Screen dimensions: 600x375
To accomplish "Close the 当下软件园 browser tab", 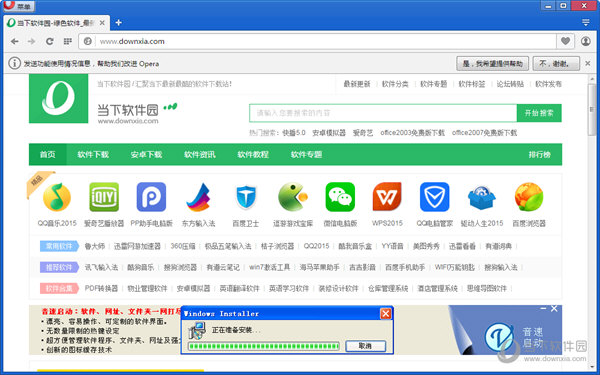I will click(102, 23).
